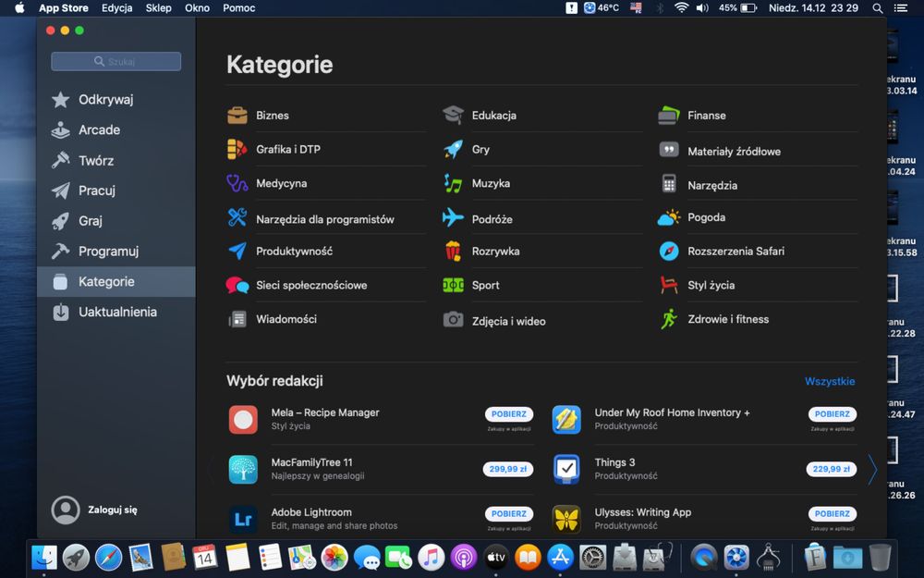Image resolution: width=924 pixels, height=578 pixels.
Task: Open Adobe Lightroom app icon
Action: [x=243, y=519]
